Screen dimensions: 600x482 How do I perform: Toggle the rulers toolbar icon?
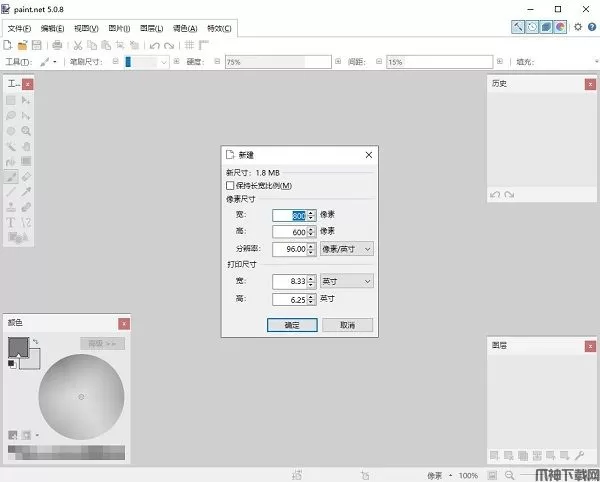pyautogui.click(x=203, y=45)
